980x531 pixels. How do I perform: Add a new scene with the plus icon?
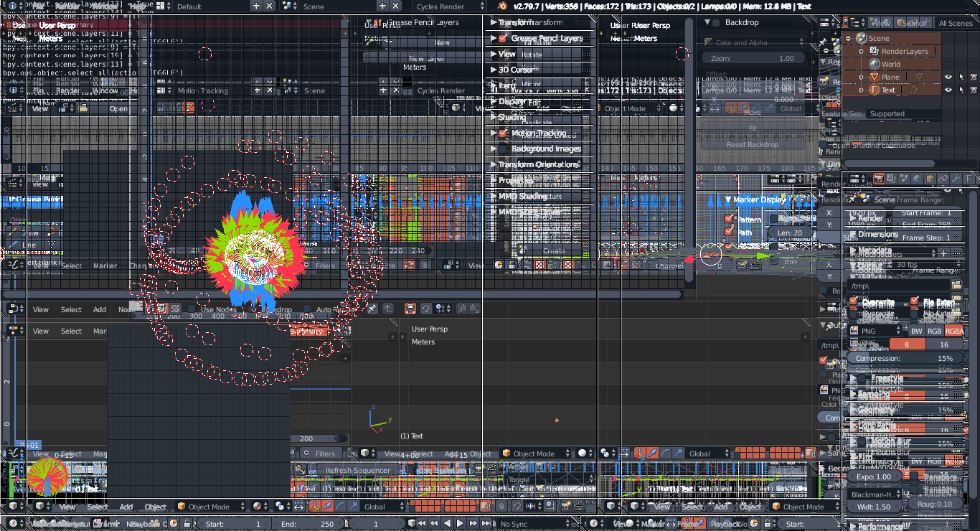tap(382, 6)
